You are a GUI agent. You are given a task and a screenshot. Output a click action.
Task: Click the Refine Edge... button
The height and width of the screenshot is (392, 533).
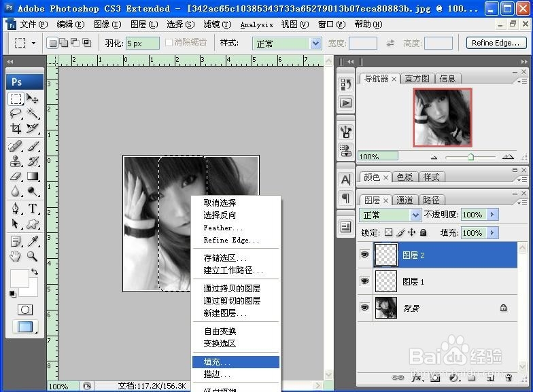click(496, 43)
